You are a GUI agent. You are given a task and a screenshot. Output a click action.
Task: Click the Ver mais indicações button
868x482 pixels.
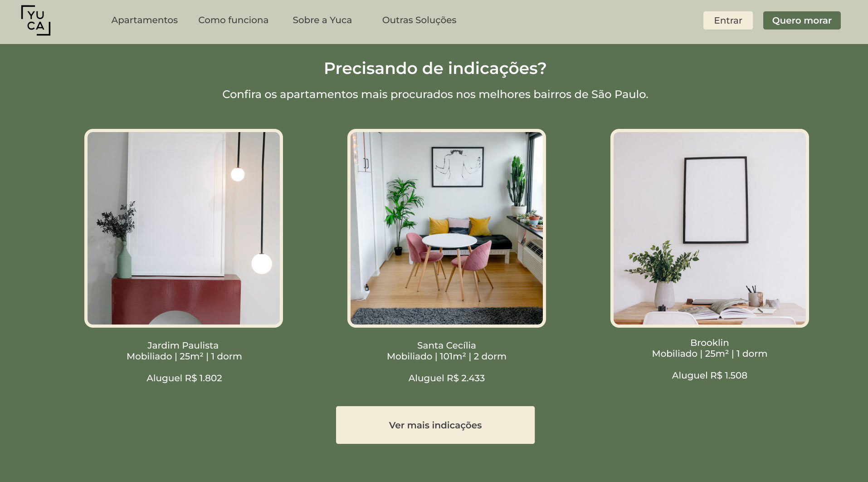(x=435, y=425)
